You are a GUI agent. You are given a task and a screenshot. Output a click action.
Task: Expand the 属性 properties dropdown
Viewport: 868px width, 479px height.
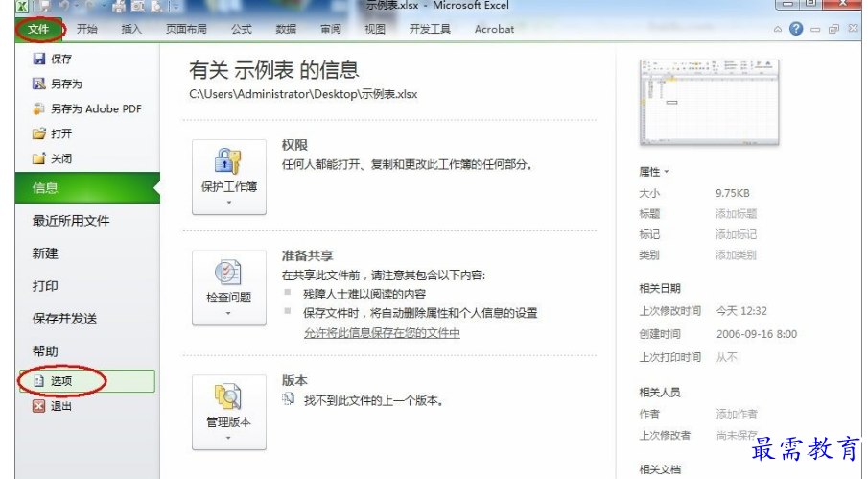[x=654, y=172]
